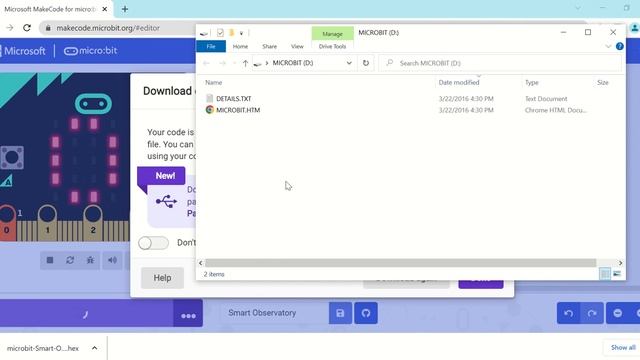Screen dimensions: 640x360
Task: Reload the browser page
Action: (27, 28)
